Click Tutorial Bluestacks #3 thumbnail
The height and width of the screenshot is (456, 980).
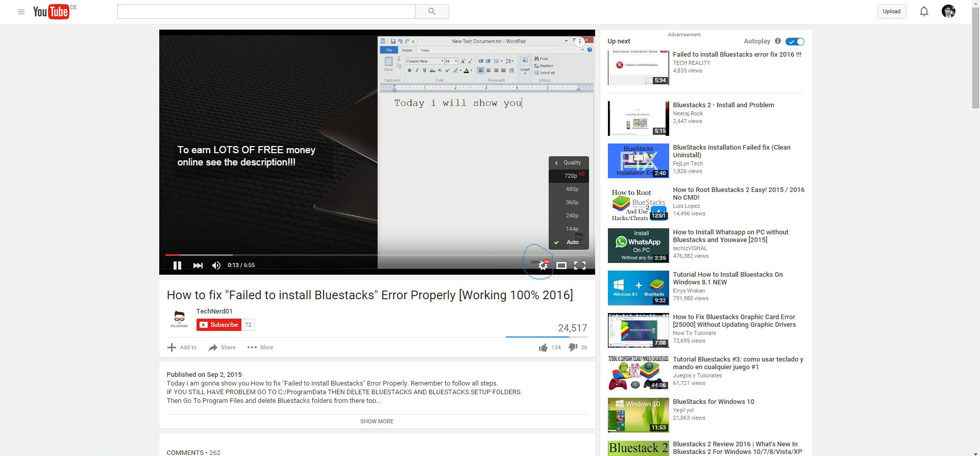click(x=638, y=373)
